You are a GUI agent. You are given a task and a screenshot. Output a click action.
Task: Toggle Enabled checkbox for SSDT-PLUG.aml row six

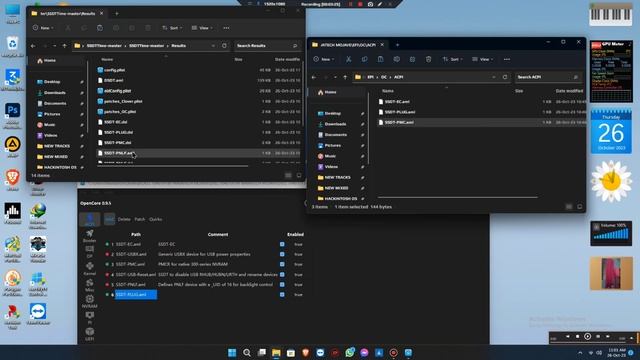pyautogui.click(x=282, y=294)
